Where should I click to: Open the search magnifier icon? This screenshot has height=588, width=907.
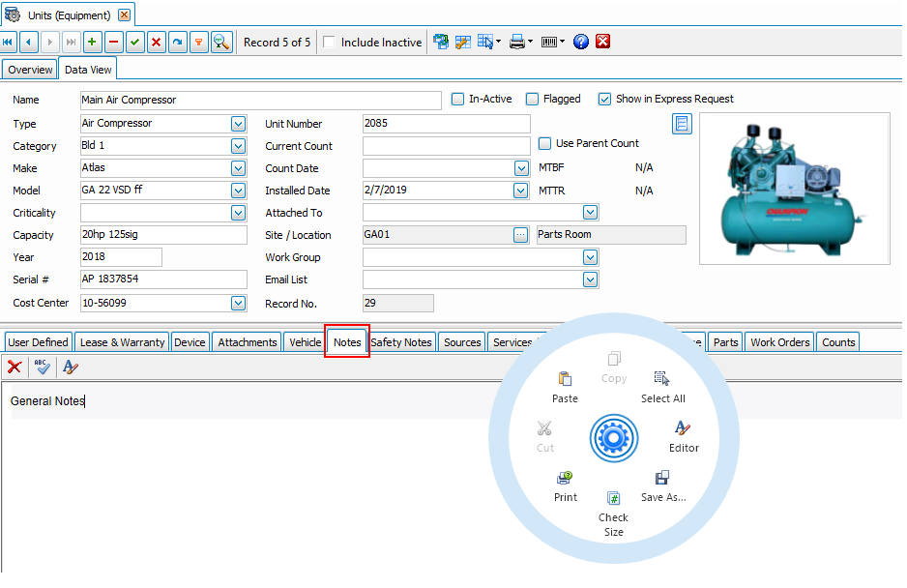[x=221, y=43]
